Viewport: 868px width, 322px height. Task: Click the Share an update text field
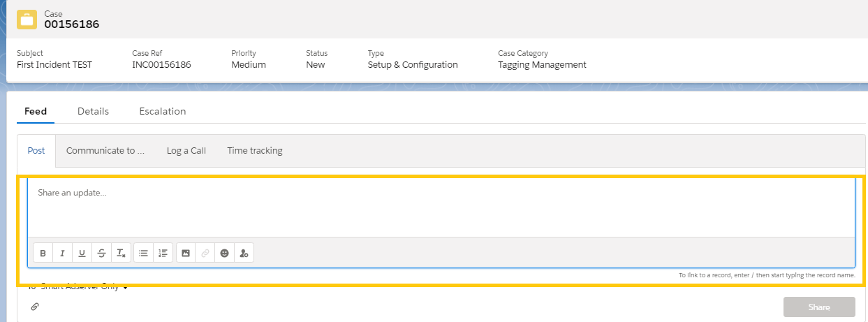[440, 207]
